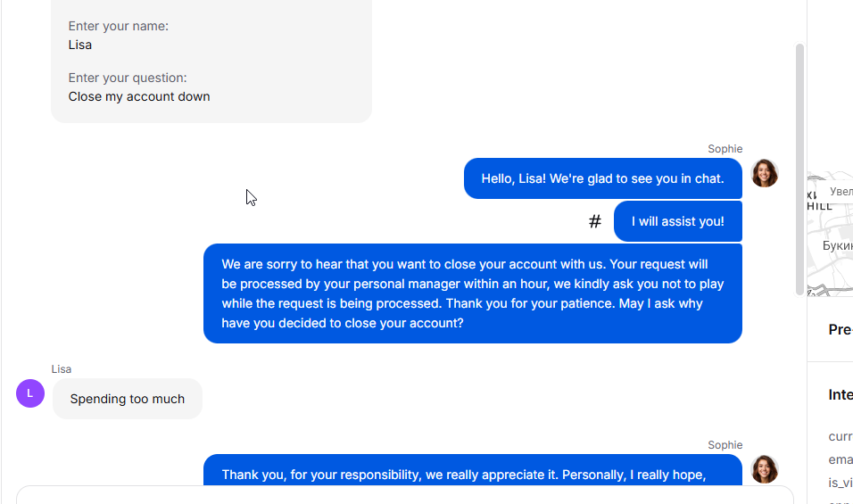The width and height of the screenshot is (853, 504).
Task: Click the "We are sorry to hear" message bubble
Action: click(x=473, y=293)
